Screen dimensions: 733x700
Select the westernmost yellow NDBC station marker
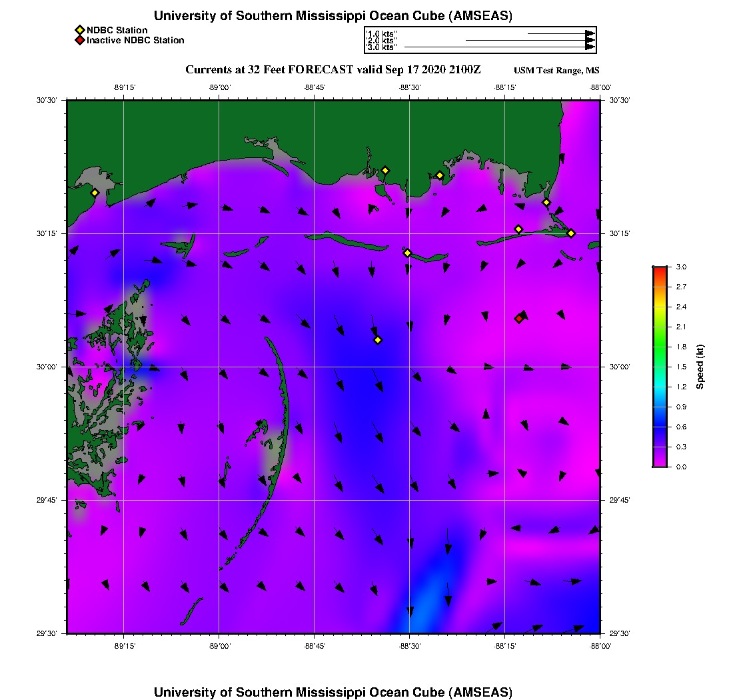[x=95, y=193]
